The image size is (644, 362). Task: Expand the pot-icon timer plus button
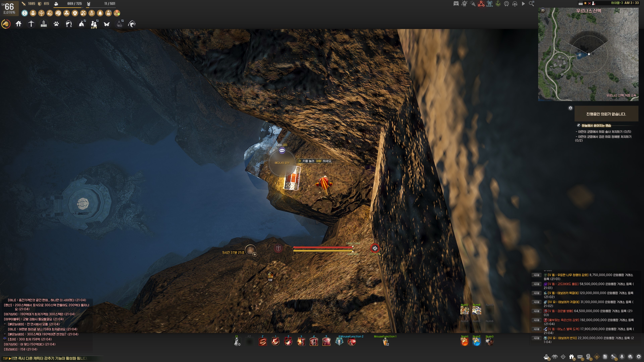(255, 254)
